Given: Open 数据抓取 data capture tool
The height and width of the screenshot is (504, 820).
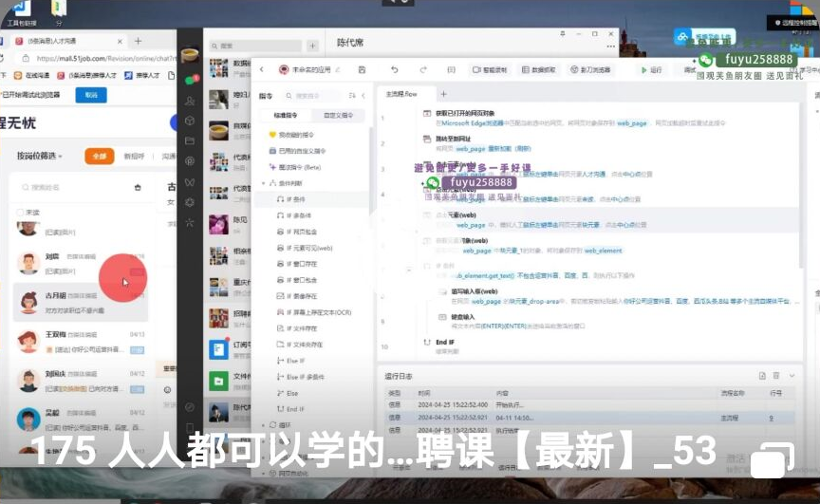Looking at the screenshot, I should click(538, 69).
